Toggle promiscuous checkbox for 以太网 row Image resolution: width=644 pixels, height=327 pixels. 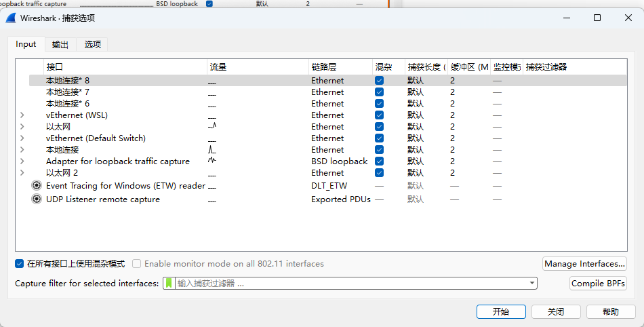[x=379, y=127]
